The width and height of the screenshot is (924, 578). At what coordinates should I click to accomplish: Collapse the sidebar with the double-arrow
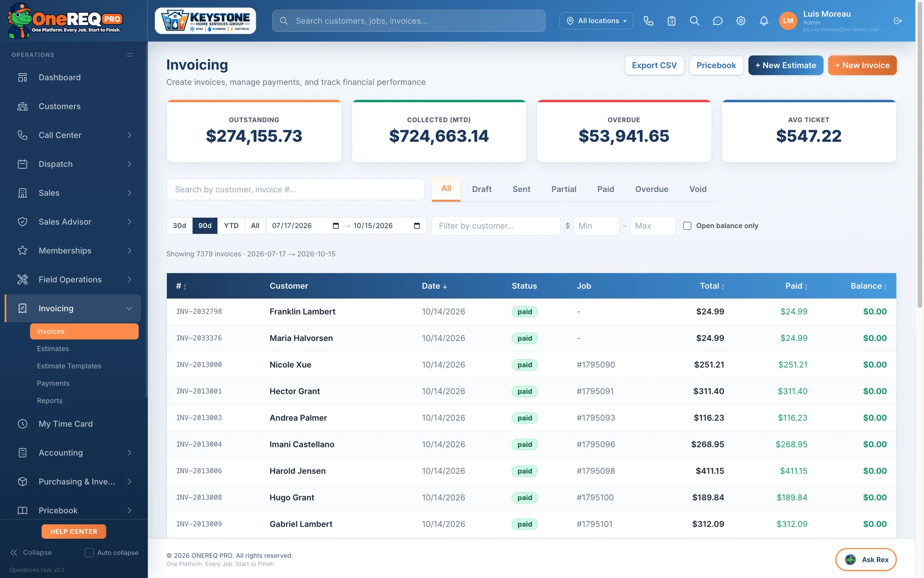tap(14, 553)
